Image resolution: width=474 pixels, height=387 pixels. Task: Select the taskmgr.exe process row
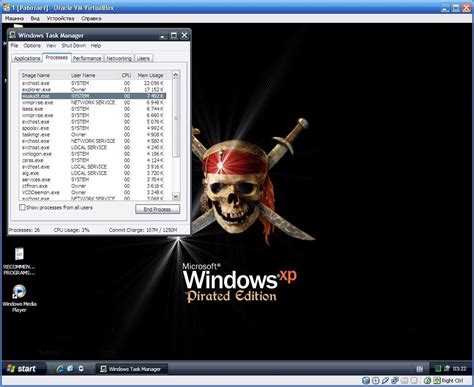93,135
